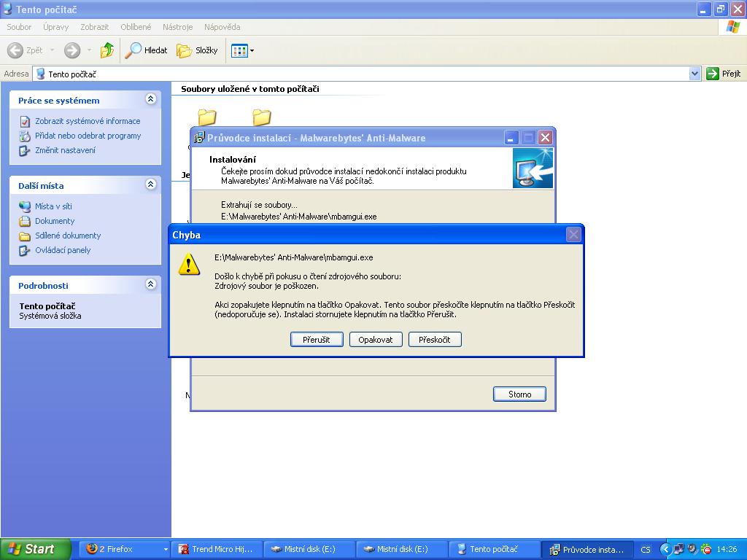
Task: Collapse the Podrobnosti panel
Action: click(150, 284)
